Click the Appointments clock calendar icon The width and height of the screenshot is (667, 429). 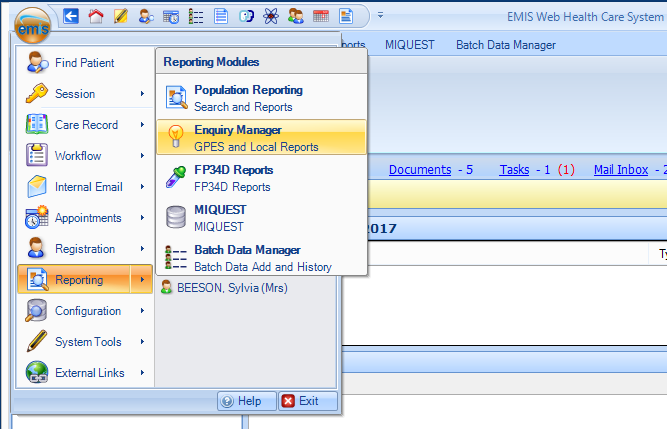pos(37,217)
